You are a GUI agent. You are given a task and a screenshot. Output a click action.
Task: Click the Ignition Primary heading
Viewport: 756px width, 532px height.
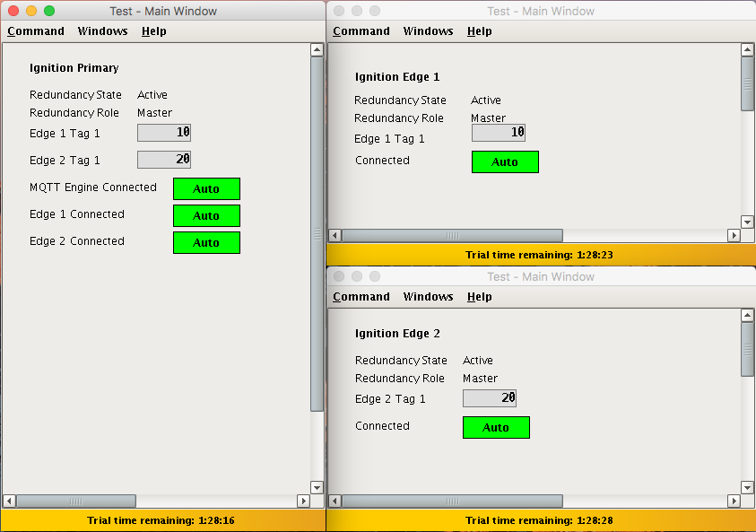[x=74, y=68]
